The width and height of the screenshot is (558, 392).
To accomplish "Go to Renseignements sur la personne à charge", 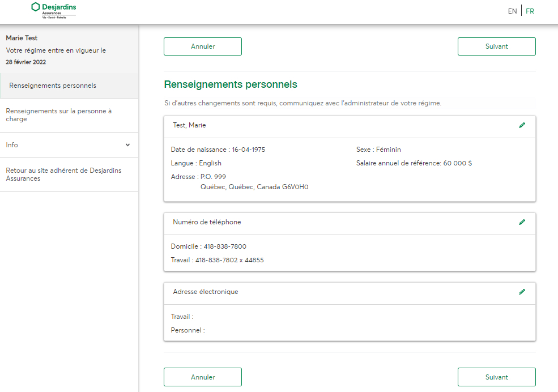I will pos(59,115).
